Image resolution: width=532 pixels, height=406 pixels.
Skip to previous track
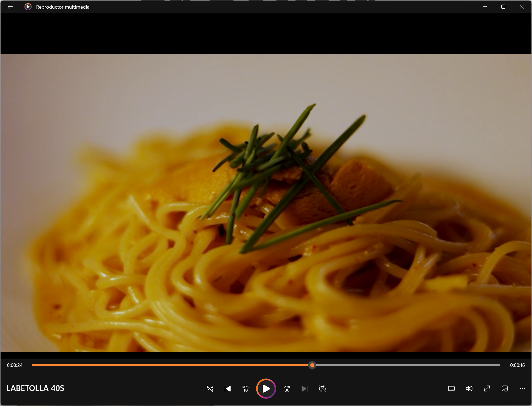(228, 388)
